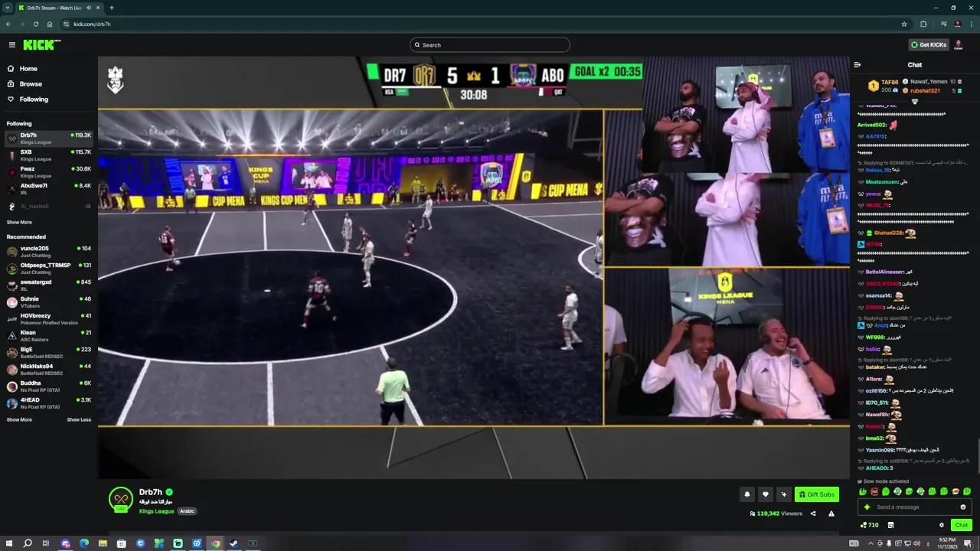Open AbuSwe7l channel in Following list
Viewport: 980px width, 551px height.
(x=49, y=189)
